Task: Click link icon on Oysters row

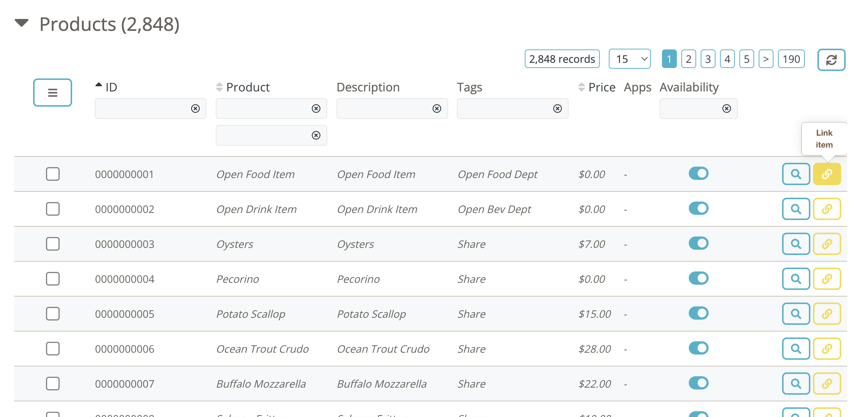Action: [x=827, y=244]
